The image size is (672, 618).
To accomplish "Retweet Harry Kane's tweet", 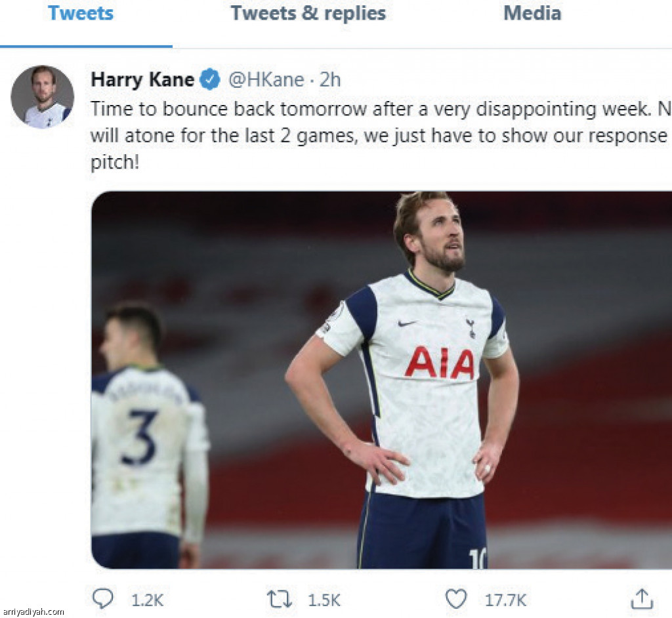I will click(x=280, y=598).
